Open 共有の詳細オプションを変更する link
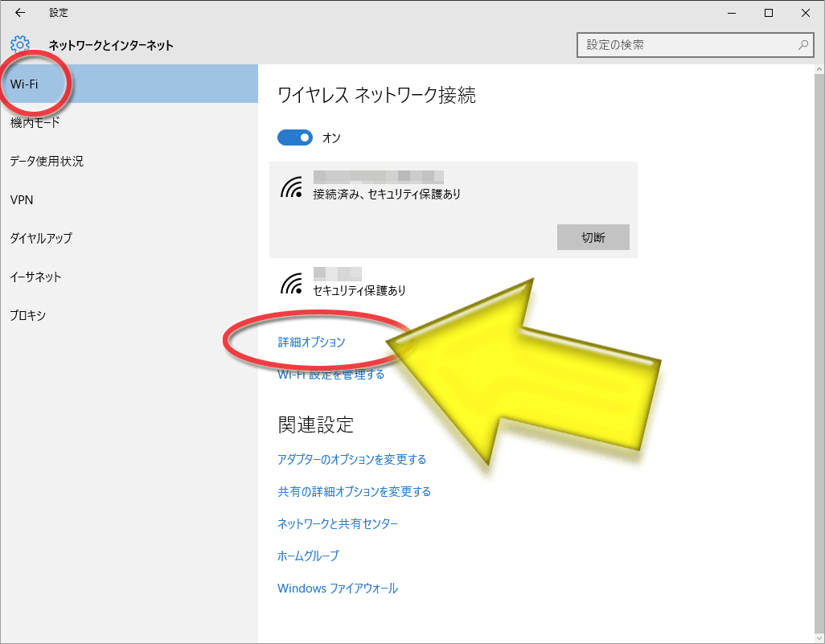Screen dimensions: 825x644 (x=354, y=491)
